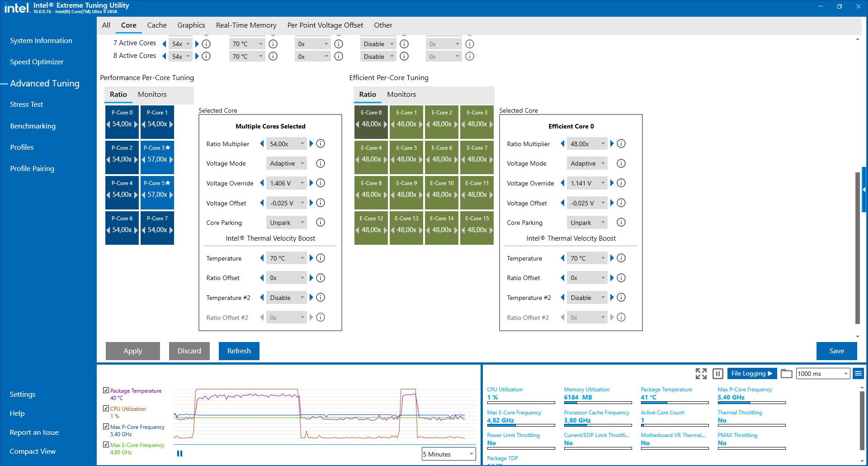Raise P-Core 3 ratio using its right arrow
The width and height of the screenshot is (868, 466).
pyautogui.click(x=171, y=159)
